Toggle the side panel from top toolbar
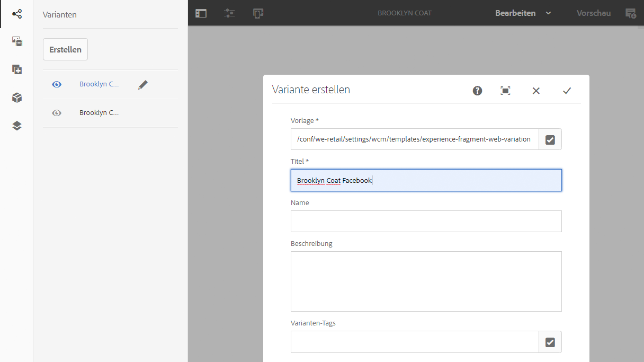The image size is (644, 362). tap(201, 13)
